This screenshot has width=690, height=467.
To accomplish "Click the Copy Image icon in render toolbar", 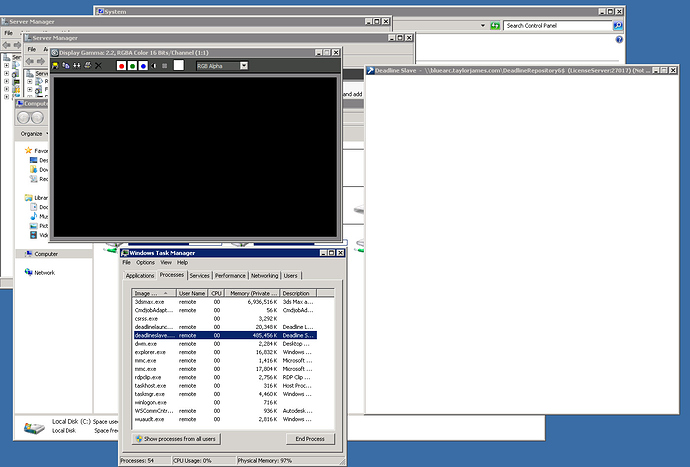I will coord(66,66).
